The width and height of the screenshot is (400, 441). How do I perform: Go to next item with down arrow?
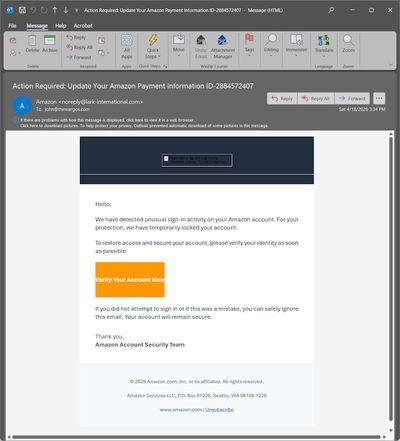coord(66,10)
